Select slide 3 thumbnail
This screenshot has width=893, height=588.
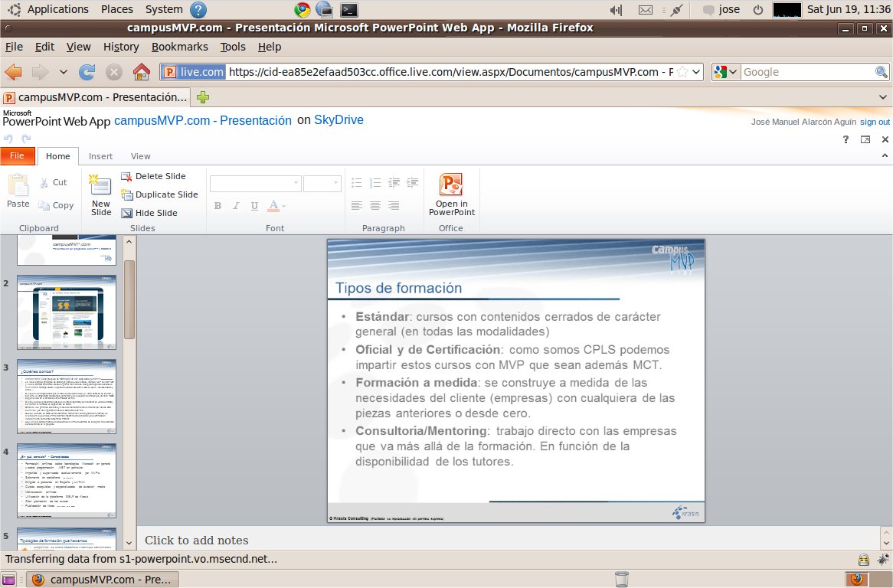(x=67, y=396)
